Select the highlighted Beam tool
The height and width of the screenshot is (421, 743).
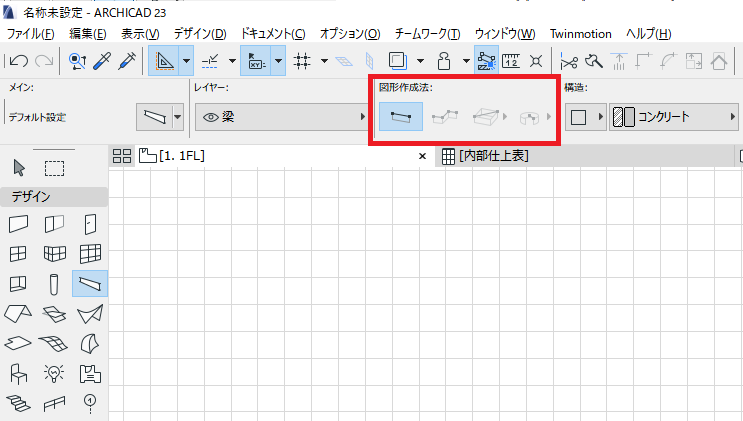point(90,284)
